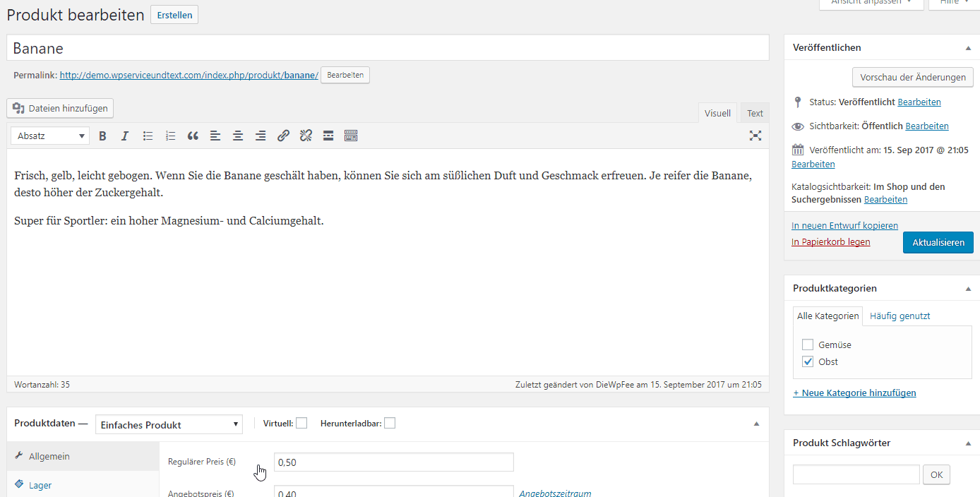Switch to the Text editor tab
Image resolution: width=980 pixels, height=497 pixels.
[754, 112]
